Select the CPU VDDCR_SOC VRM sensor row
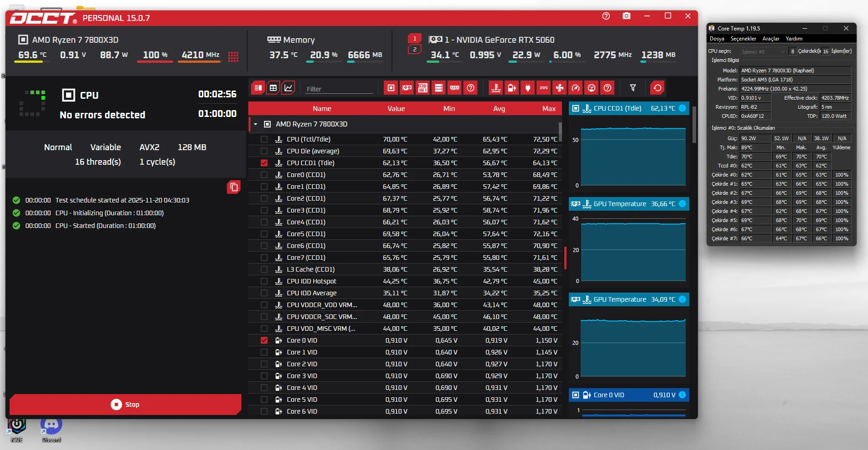Image resolution: width=868 pixels, height=450 pixels. pyautogui.click(x=405, y=317)
